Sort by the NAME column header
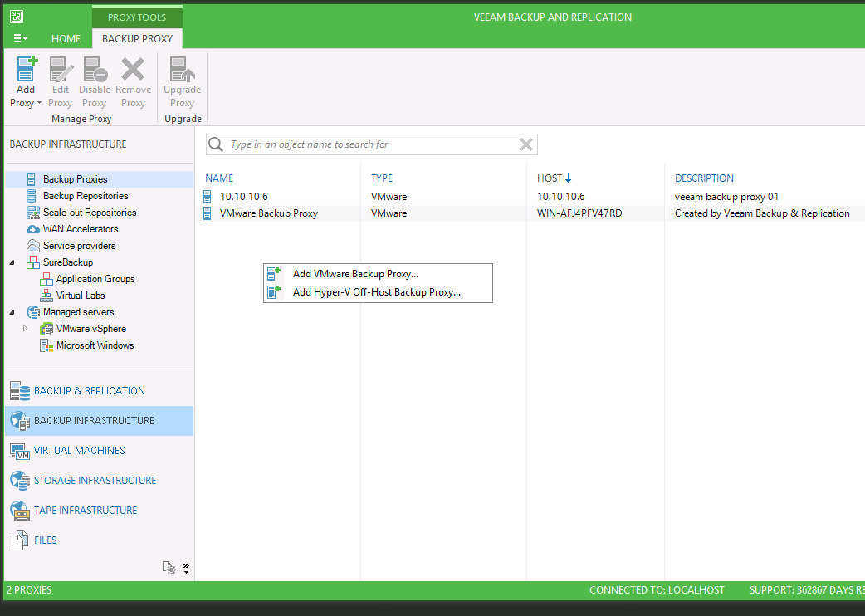The width and height of the screenshot is (865, 616). pos(219,178)
